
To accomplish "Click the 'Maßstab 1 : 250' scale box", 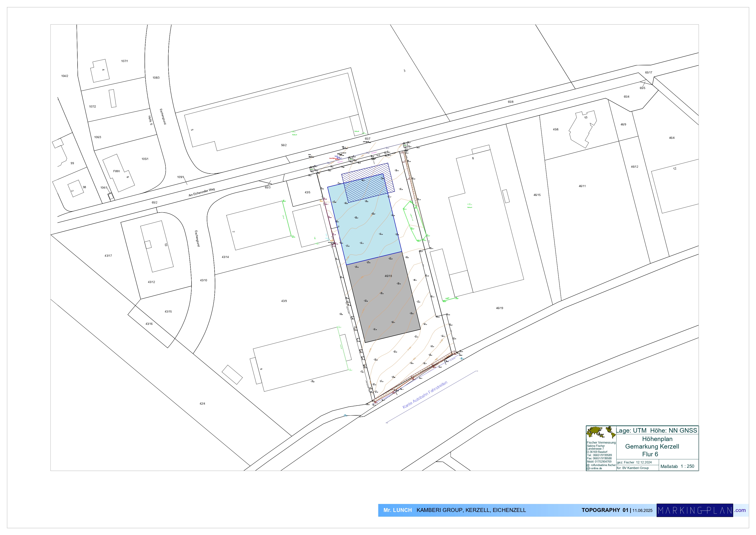I will coord(677,466).
